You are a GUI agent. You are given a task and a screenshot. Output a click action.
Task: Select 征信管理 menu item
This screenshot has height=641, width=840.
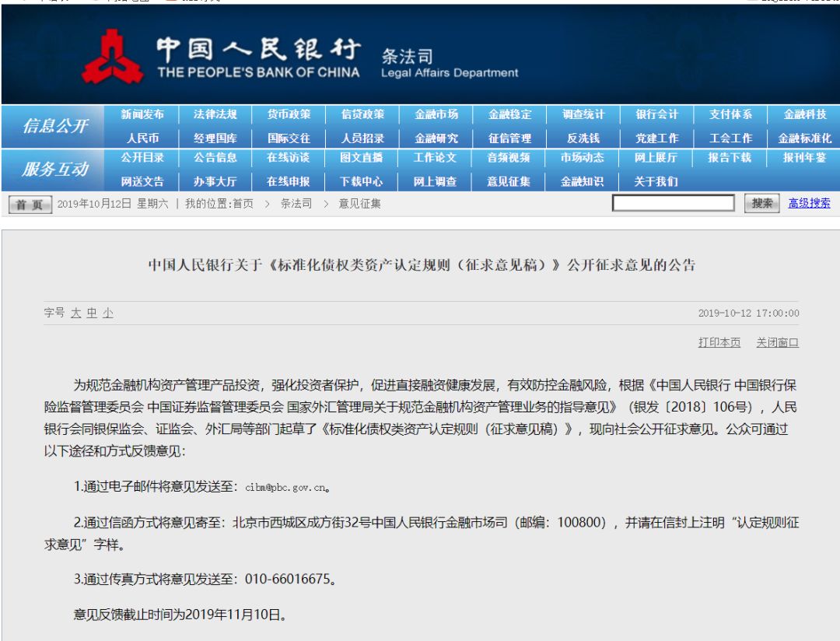[x=510, y=138]
